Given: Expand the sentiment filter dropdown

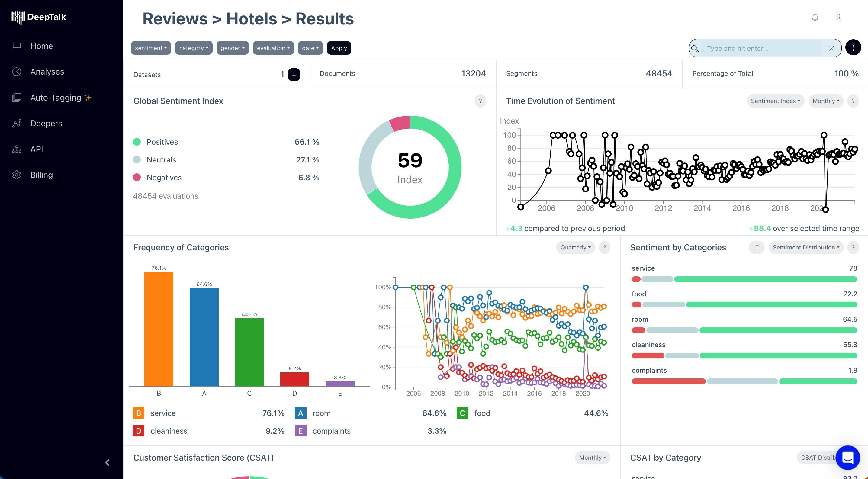Looking at the screenshot, I should [151, 48].
